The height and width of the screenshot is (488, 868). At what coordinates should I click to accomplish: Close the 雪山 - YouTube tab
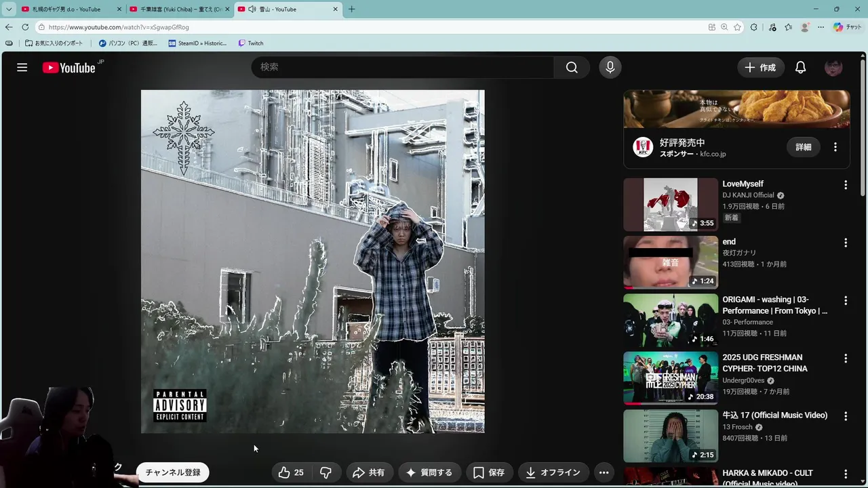pos(335,9)
